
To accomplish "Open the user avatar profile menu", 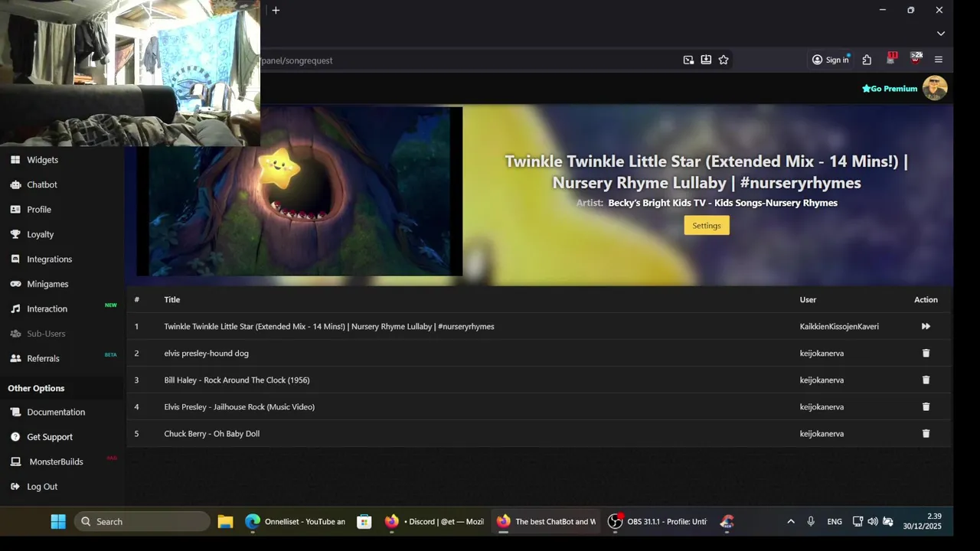I will tap(935, 88).
